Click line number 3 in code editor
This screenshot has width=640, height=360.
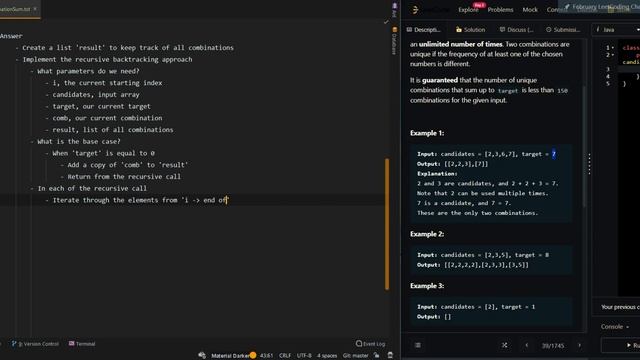click(608, 69)
